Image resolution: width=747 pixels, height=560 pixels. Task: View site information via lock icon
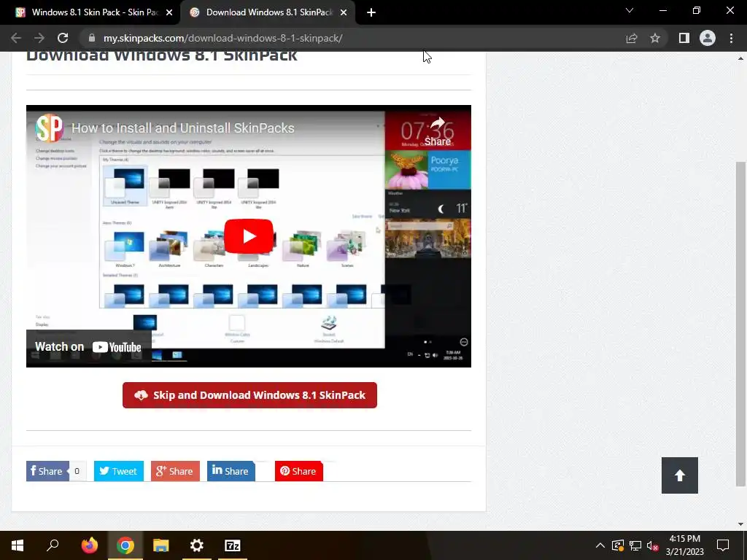pyautogui.click(x=92, y=38)
